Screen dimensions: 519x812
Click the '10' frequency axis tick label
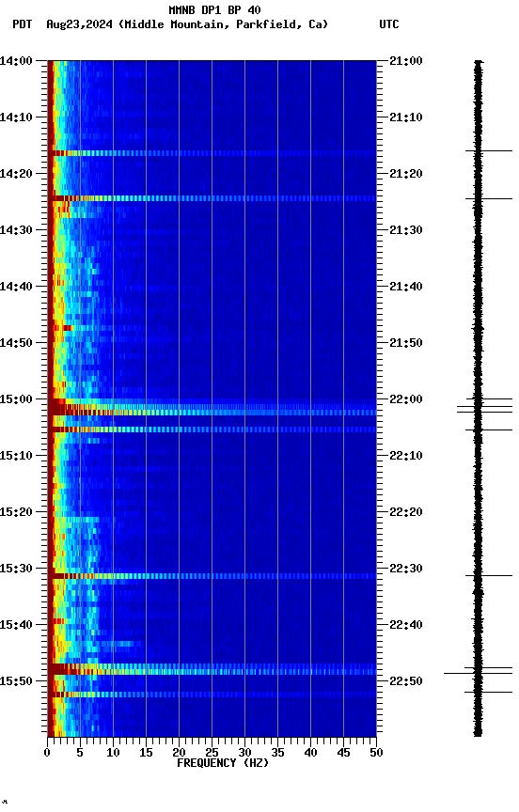[113, 753]
